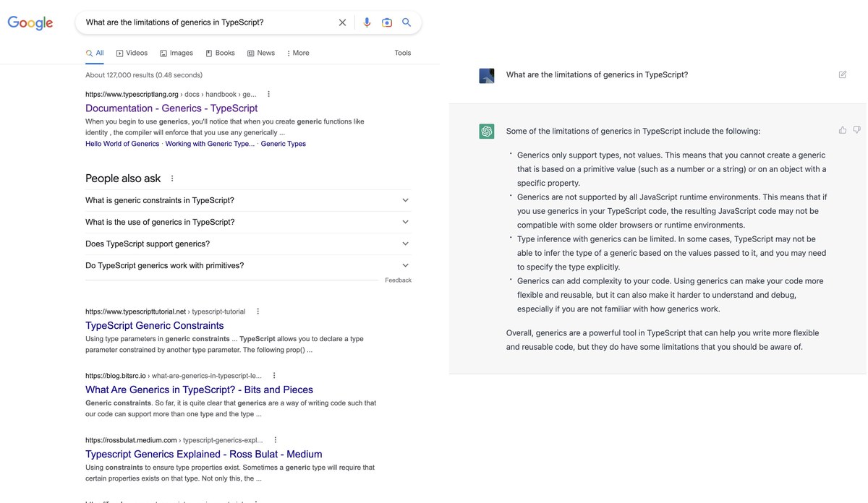Click bullet 'Type inference with generics can be limited'
868x503 pixels.
coord(671,253)
